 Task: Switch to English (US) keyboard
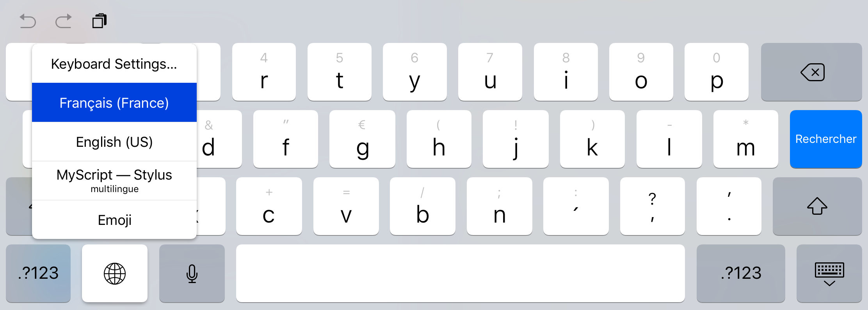[114, 142]
